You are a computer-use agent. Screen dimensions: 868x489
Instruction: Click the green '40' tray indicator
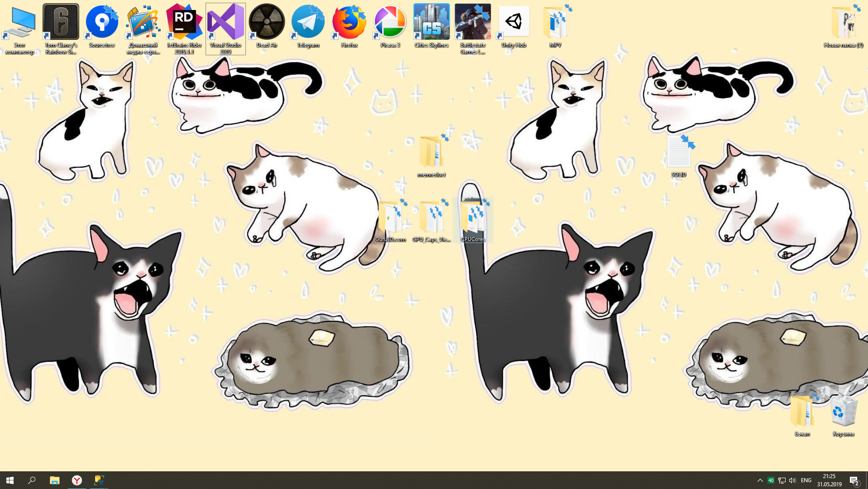pyautogui.click(x=771, y=480)
